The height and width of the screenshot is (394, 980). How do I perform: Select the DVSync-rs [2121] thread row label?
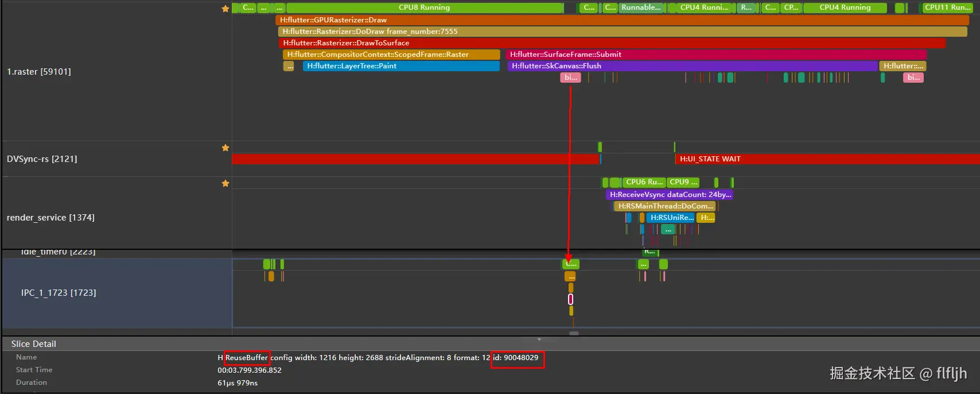[42, 159]
